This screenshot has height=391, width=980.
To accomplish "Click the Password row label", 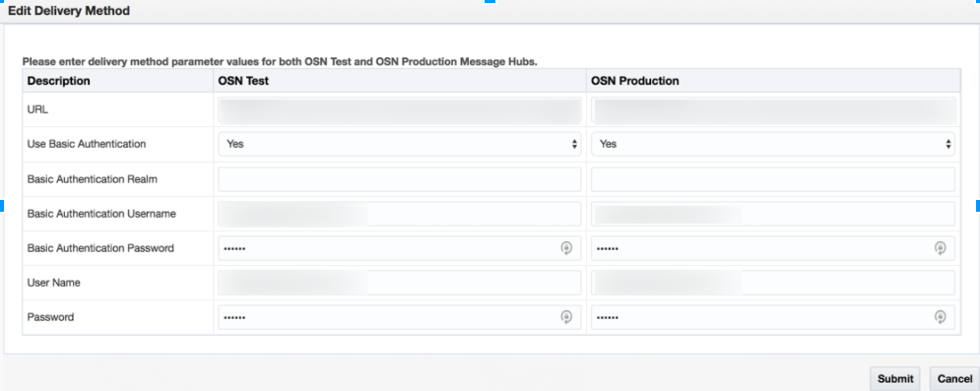I will 50,317.
